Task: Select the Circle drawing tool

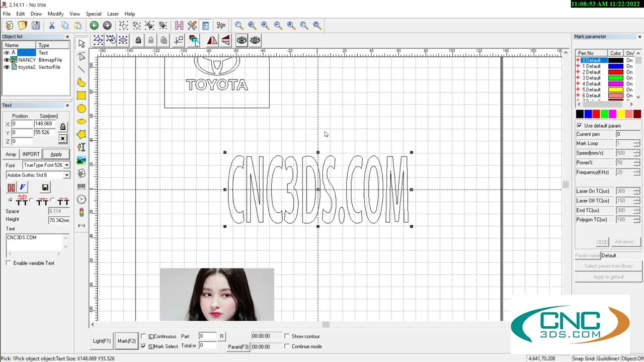Action: point(82,109)
